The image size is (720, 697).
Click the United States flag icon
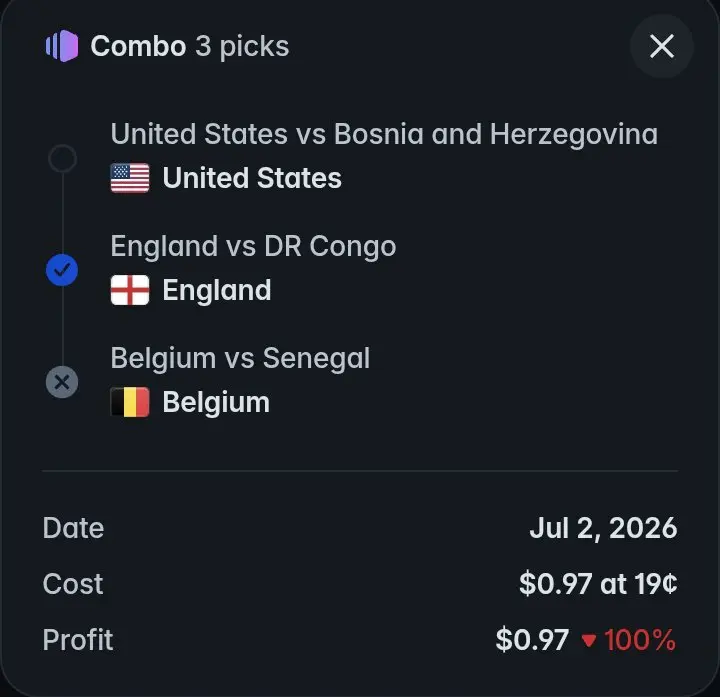point(130,178)
